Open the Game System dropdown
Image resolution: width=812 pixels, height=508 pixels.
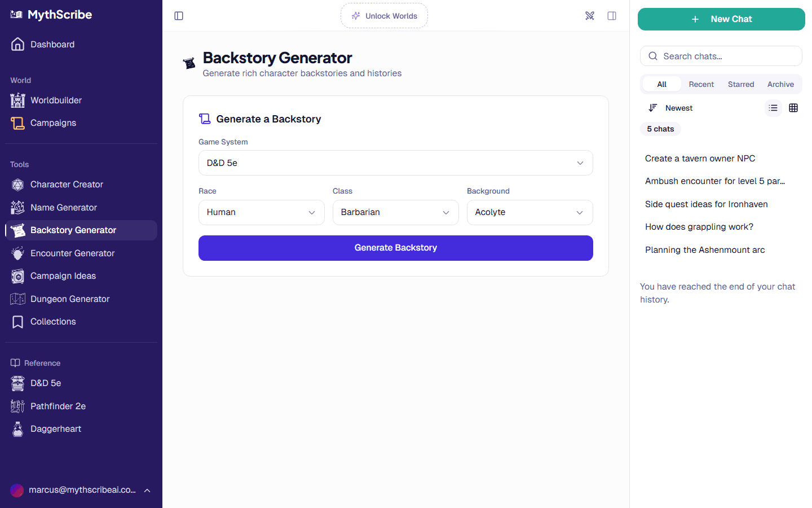coord(395,163)
